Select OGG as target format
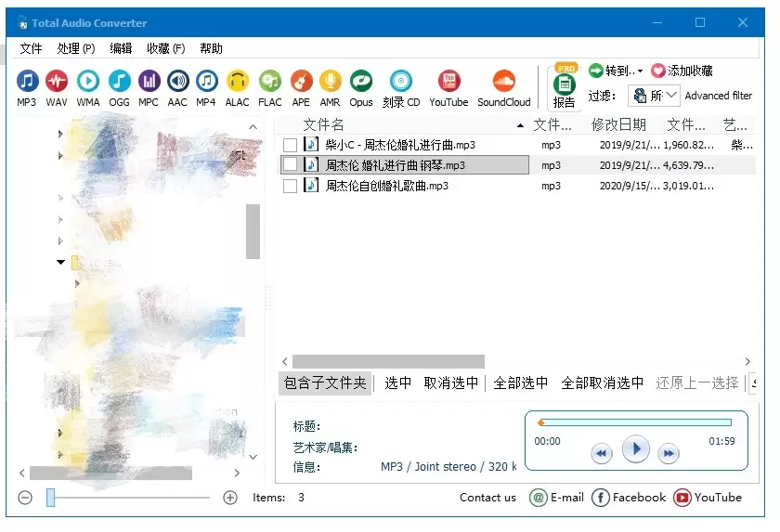 [120, 81]
